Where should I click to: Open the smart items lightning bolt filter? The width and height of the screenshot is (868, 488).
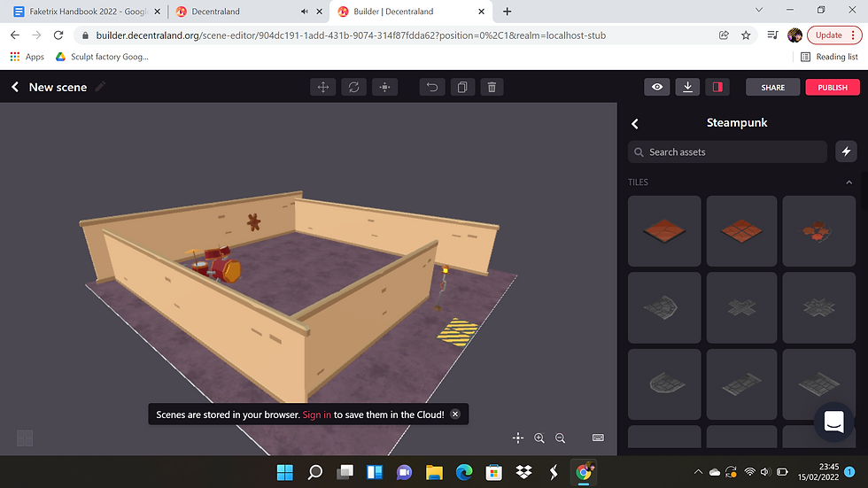pos(846,151)
